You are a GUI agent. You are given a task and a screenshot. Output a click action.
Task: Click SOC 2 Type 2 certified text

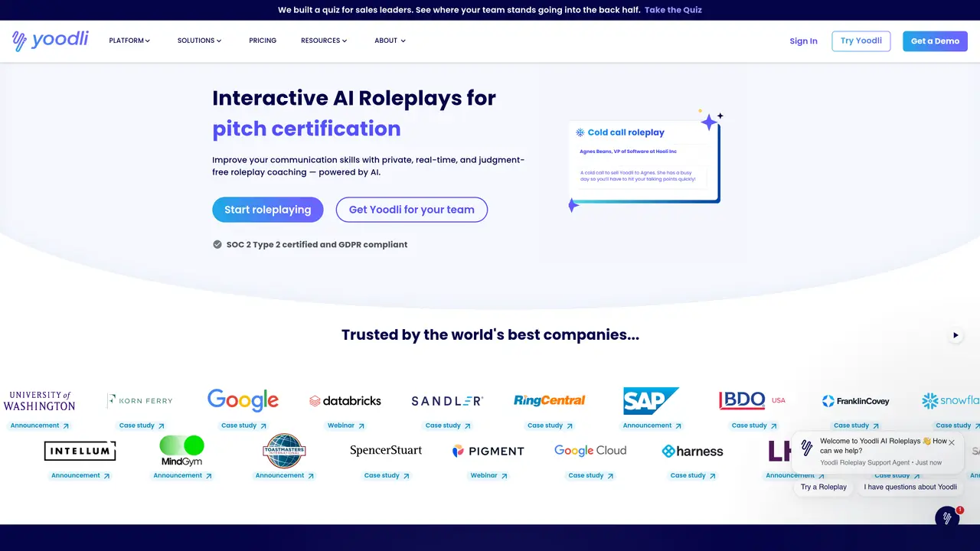(317, 245)
